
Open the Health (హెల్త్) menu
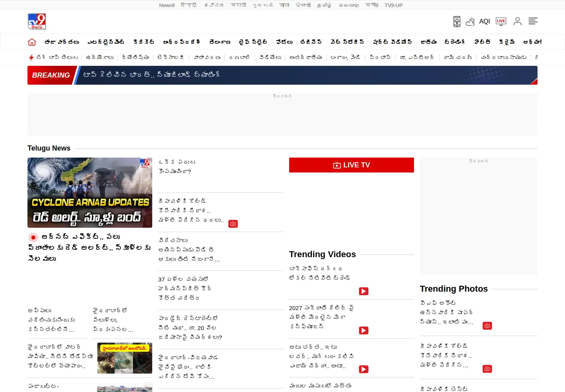coord(482,42)
